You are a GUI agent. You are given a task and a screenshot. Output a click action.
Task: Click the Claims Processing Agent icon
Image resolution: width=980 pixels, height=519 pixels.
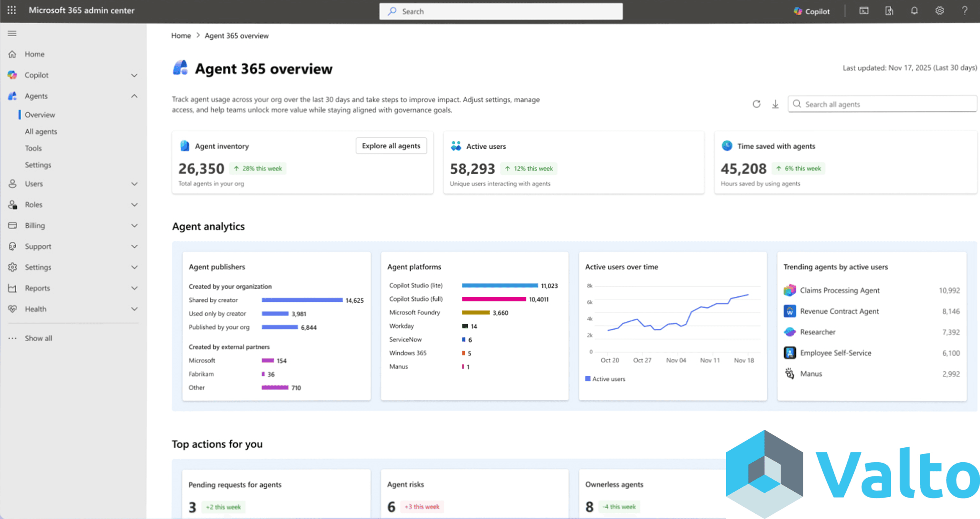(789, 290)
